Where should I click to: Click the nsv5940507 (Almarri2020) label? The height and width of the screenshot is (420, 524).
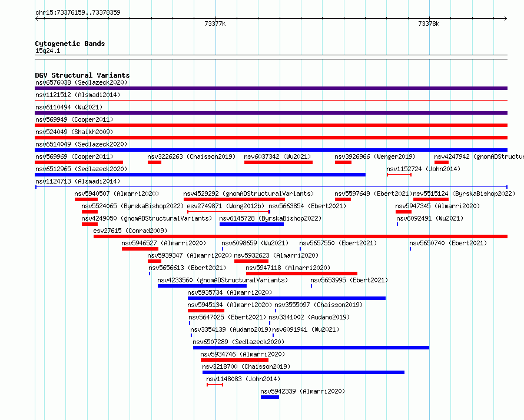tap(117, 194)
